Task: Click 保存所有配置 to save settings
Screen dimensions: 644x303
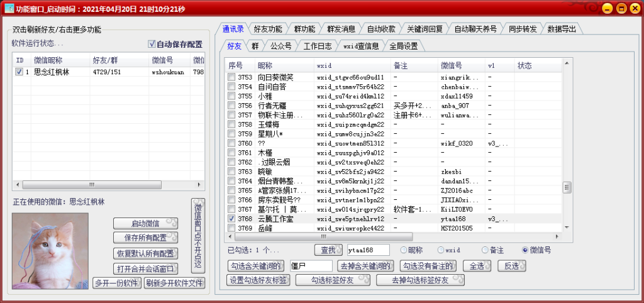Action: pyautogui.click(x=145, y=238)
